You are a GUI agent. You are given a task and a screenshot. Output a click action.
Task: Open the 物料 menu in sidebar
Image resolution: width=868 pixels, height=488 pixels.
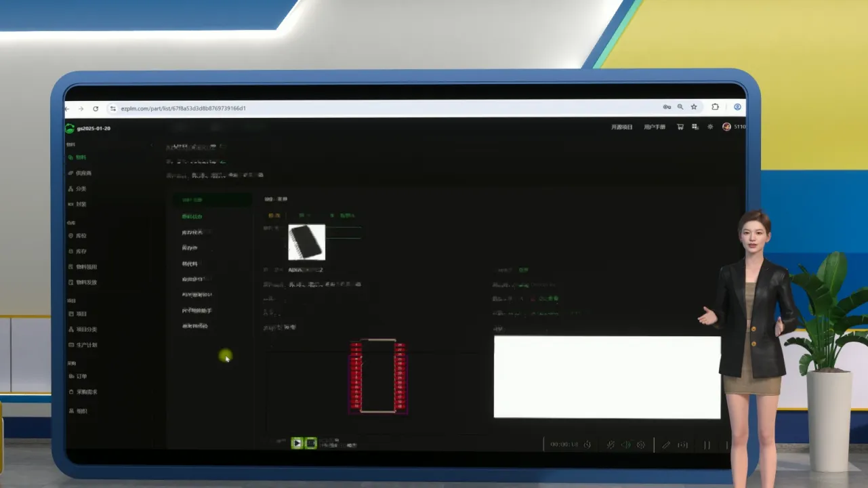point(80,157)
